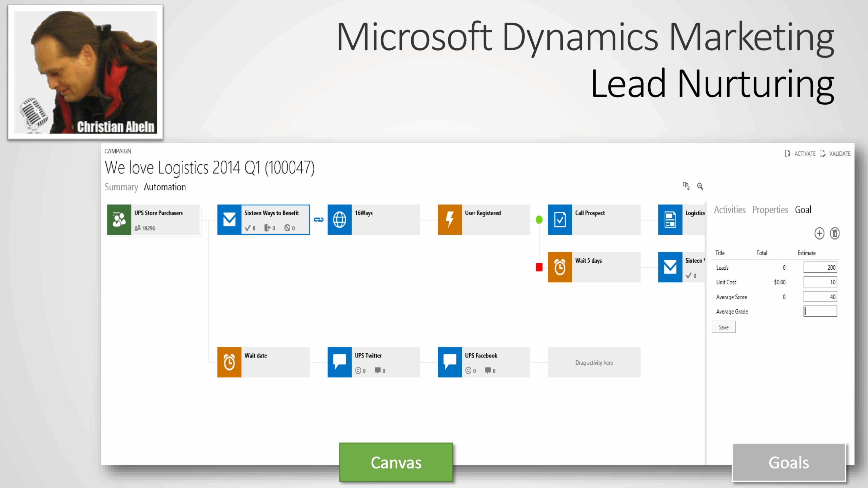Click the green dot on trigger branch
This screenshot has width=868, height=488.
click(539, 220)
